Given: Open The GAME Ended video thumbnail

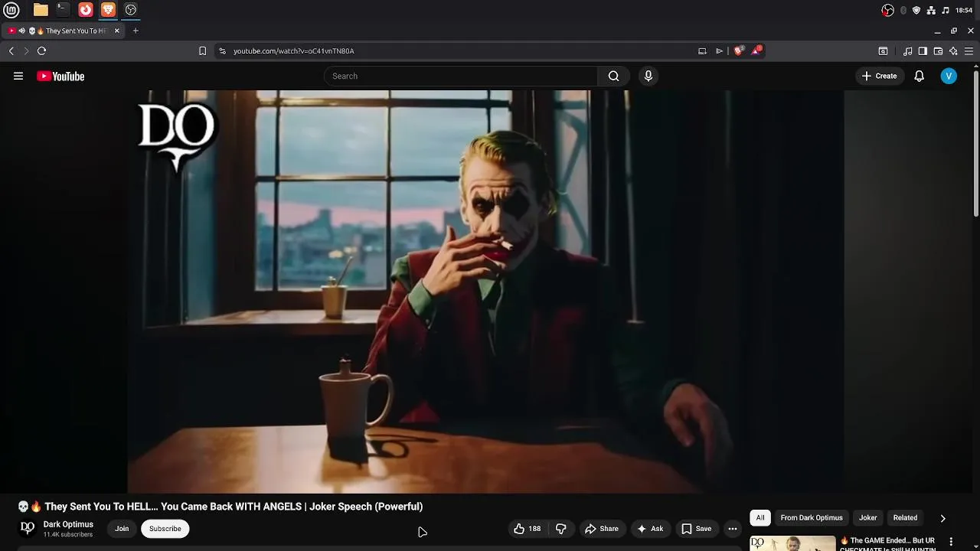Looking at the screenshot, I should [x=792, y=543].
